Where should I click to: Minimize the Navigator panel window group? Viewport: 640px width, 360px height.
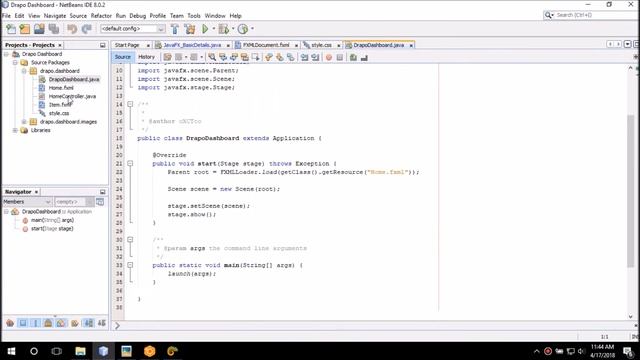[103, 192]
